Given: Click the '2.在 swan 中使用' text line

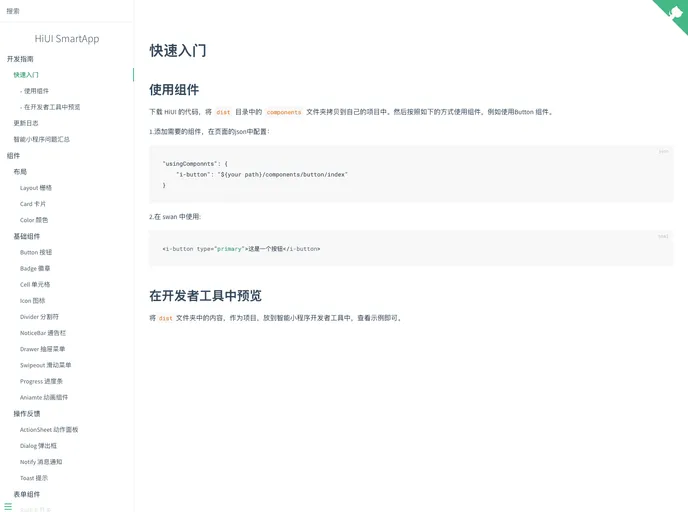Looking at the screenshot, I should tap(175, 217).
